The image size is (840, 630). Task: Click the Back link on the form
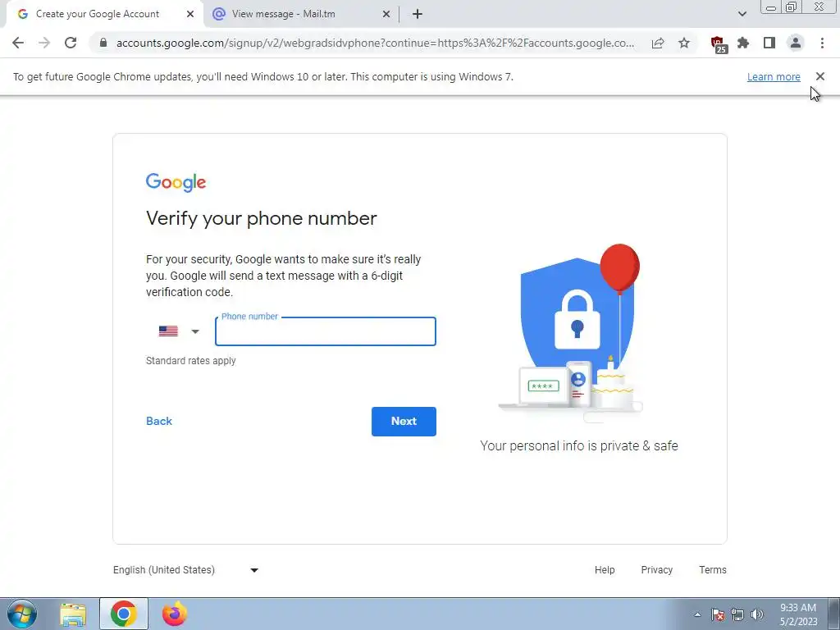pyautogui.click(x=159, y=421)
